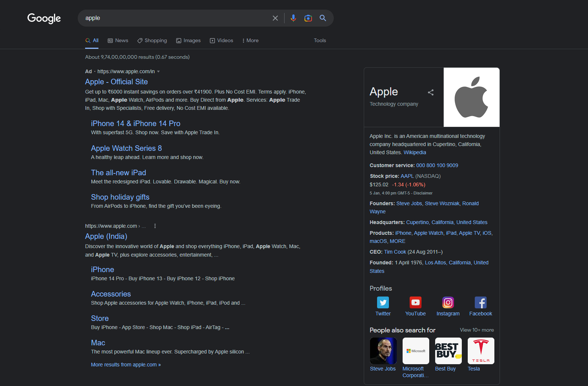The width and height of the screenshot is (588, 386).
Task: Click into the search field containing apple
Action: point(176,18)
